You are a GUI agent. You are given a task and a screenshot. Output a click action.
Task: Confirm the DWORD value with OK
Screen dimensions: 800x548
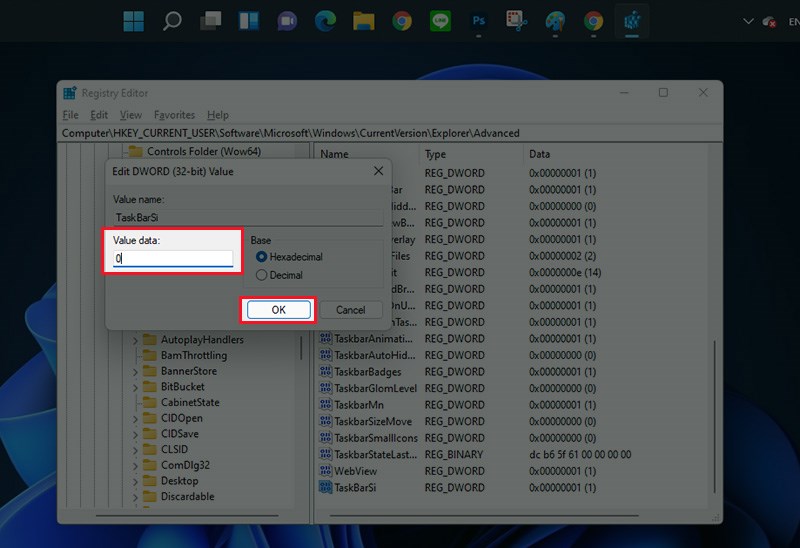tap(278, 310)
